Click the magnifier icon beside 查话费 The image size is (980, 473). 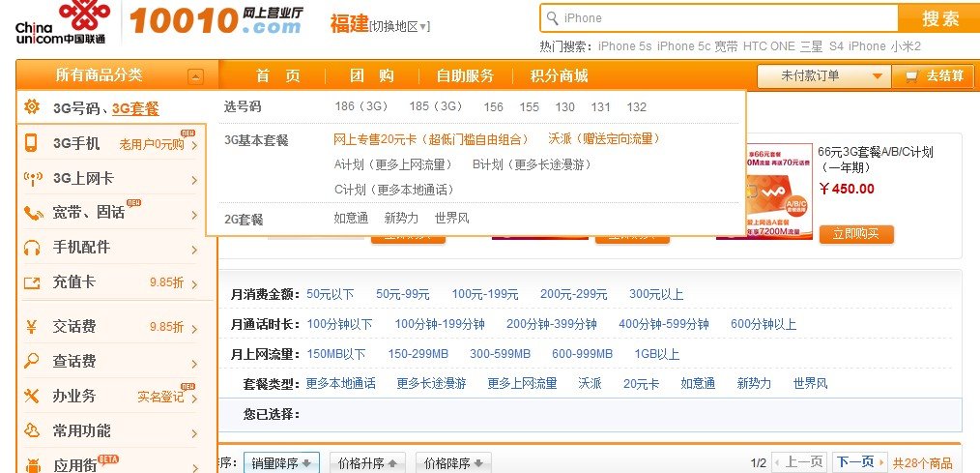31,361
